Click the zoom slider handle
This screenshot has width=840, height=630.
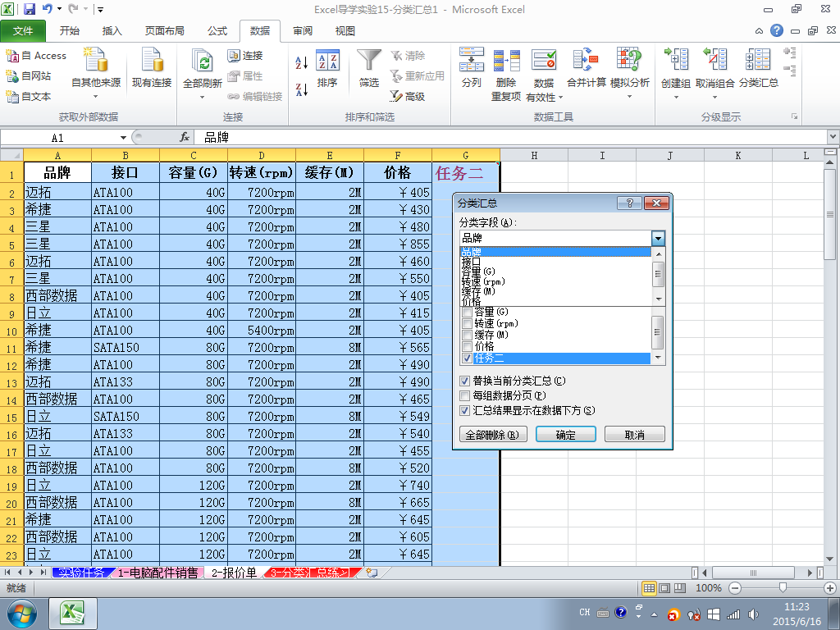(x=783, y=588)
